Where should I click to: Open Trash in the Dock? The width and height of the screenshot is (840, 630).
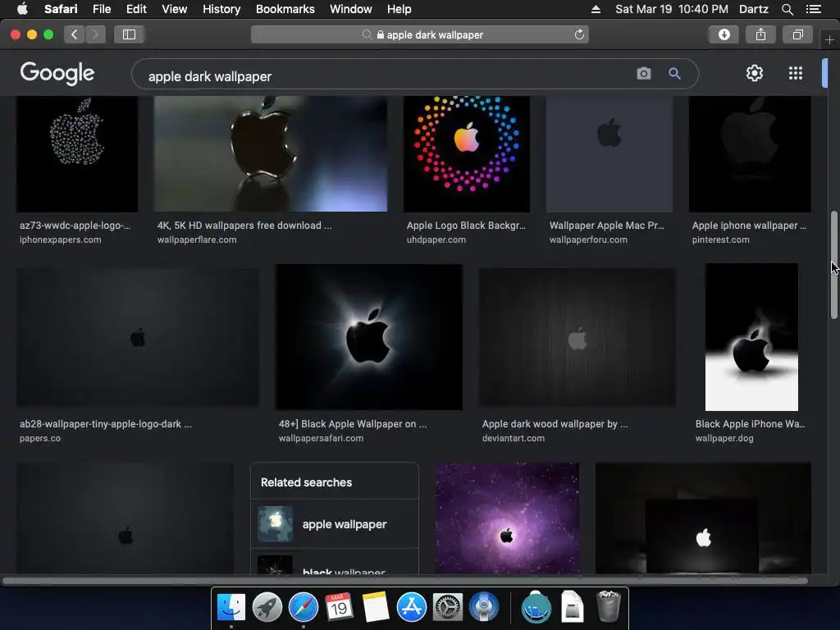coord(608,606)
